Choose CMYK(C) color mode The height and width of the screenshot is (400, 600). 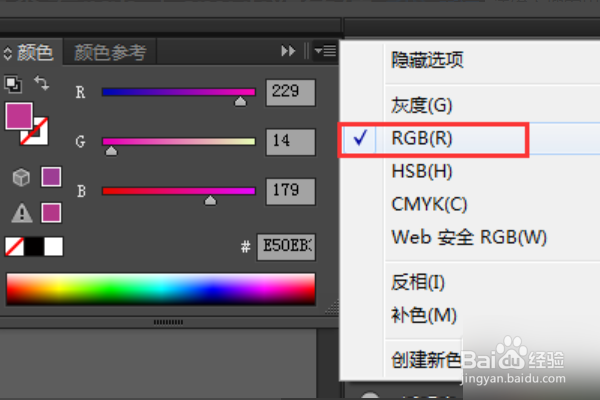429,204
